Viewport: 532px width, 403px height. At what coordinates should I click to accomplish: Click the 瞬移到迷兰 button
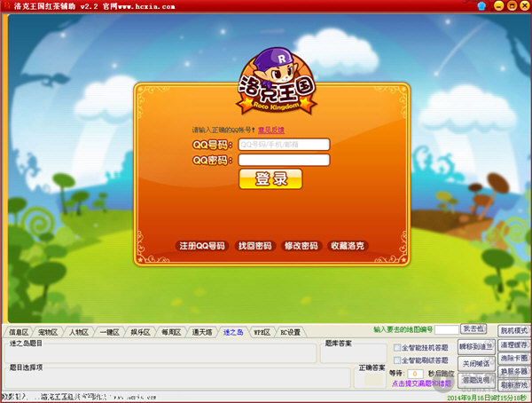coord(476,347)
